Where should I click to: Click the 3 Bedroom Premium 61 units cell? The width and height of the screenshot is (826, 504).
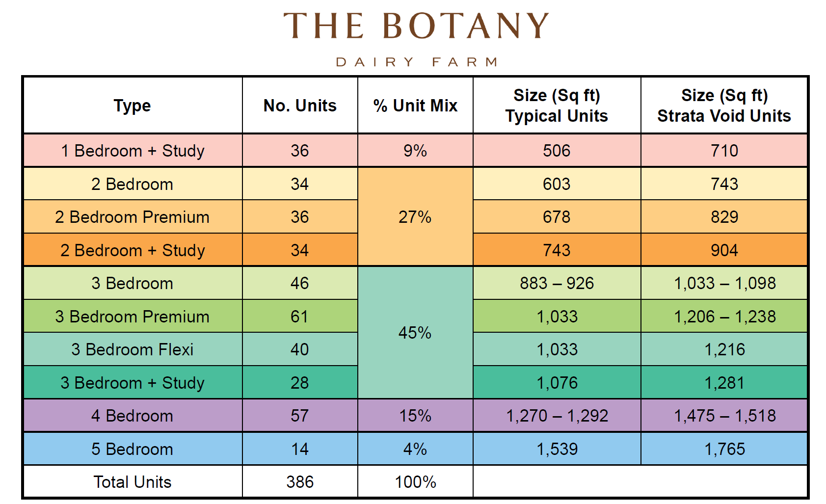point(300,317)
